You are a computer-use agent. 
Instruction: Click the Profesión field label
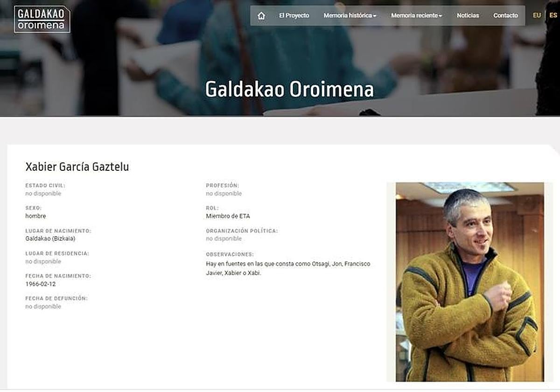pyautogui.click(x=222, y=185)
